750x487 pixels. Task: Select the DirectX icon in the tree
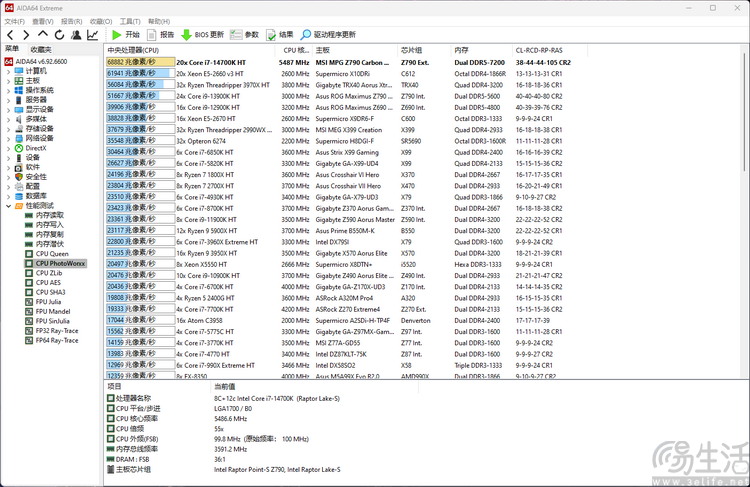click(x=19, y=148)
